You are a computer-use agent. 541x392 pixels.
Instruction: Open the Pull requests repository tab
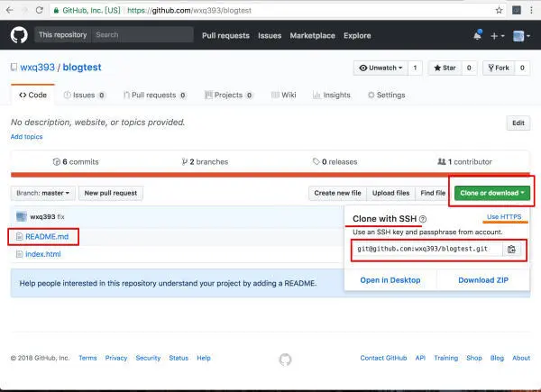coord(154,96)
